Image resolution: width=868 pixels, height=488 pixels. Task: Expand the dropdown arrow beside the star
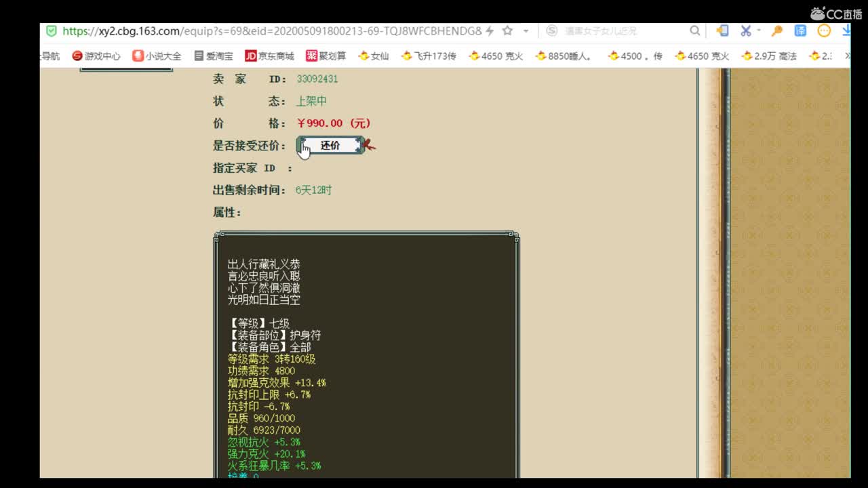coord(526,31)
